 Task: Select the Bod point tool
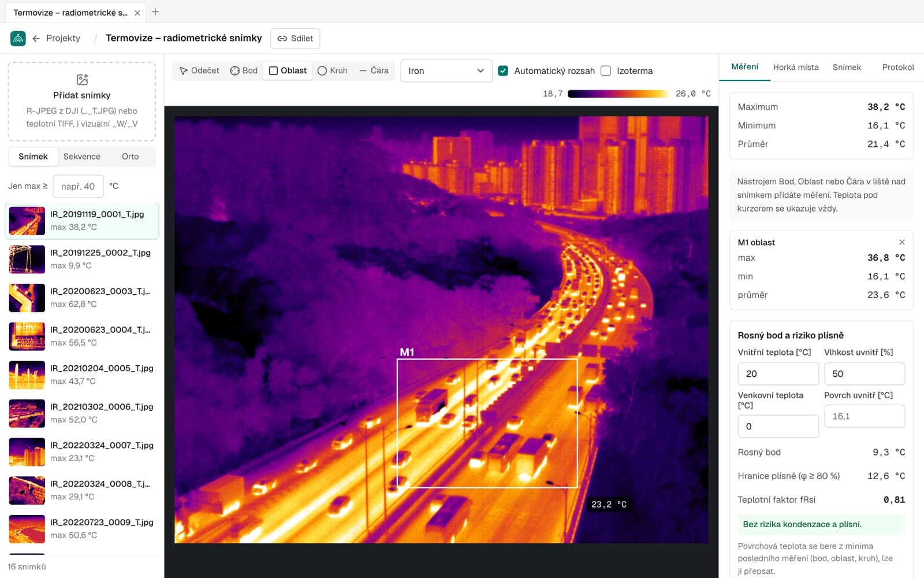244,71
